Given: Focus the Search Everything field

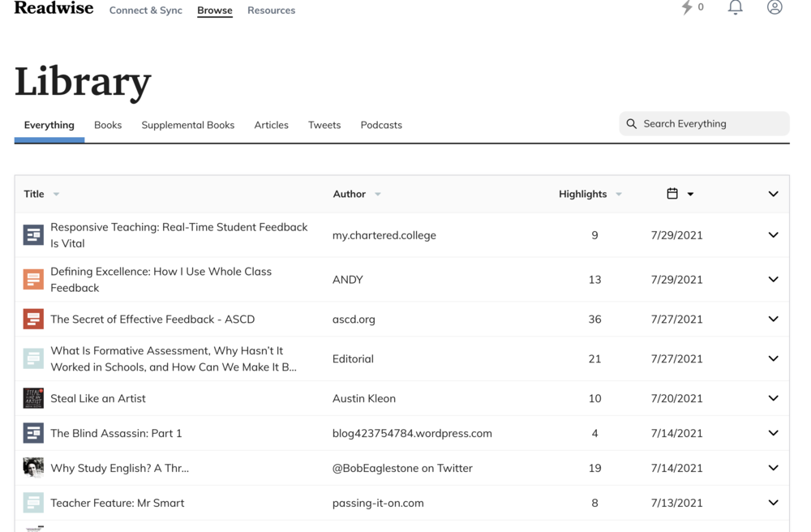Looking at the screenshot, I should [704, 123].
